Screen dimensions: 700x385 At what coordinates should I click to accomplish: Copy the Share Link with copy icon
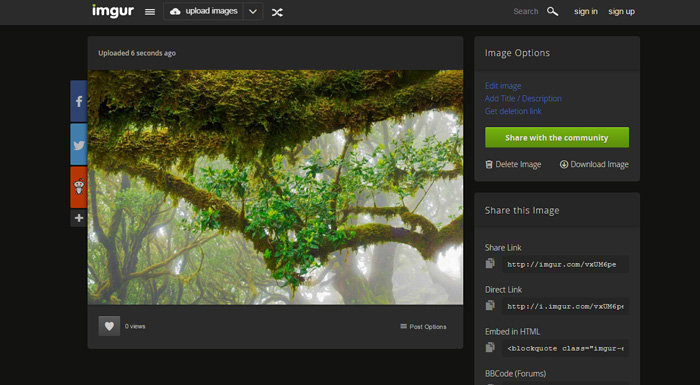tap(490, 264)
